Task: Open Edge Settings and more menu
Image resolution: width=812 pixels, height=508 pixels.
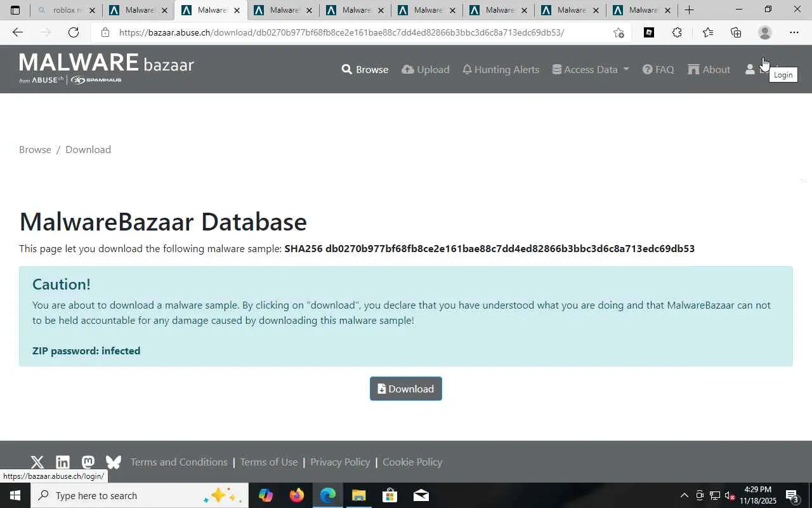Action: coord(794,32)
